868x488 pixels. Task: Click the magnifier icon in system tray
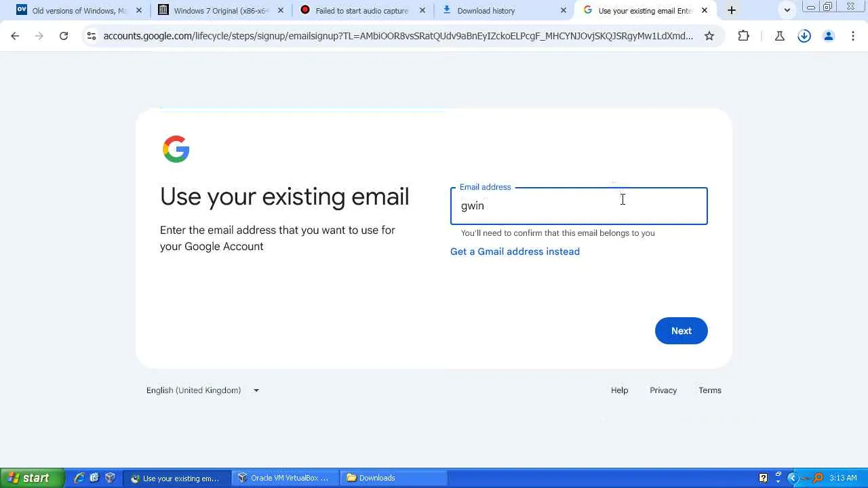818,478
